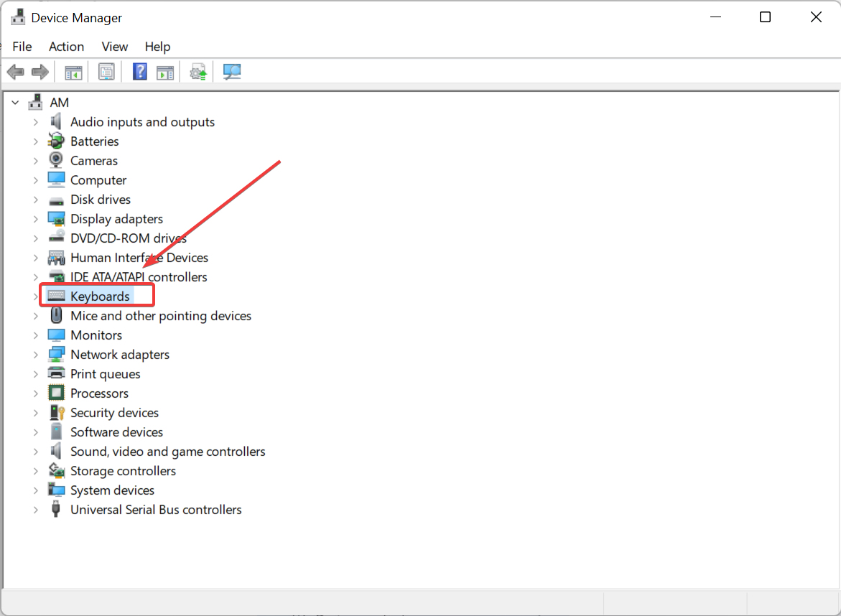This screenshot has width=841, height=616.
Task: Click the Disk drives icon
Action: (56, 201)
